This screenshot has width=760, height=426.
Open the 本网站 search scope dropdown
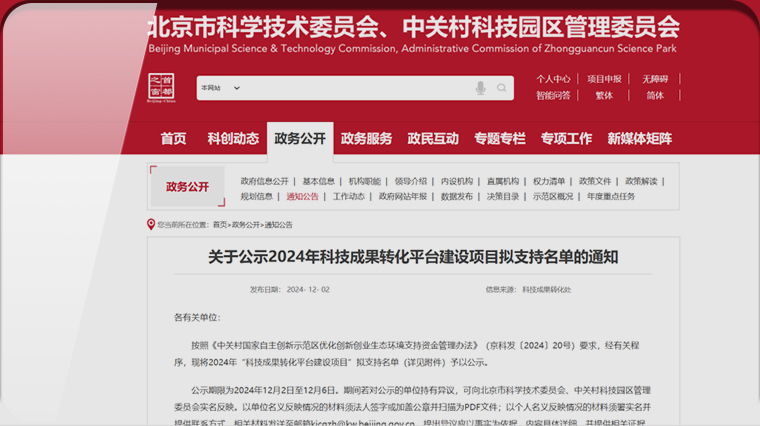tap(221, 88)
